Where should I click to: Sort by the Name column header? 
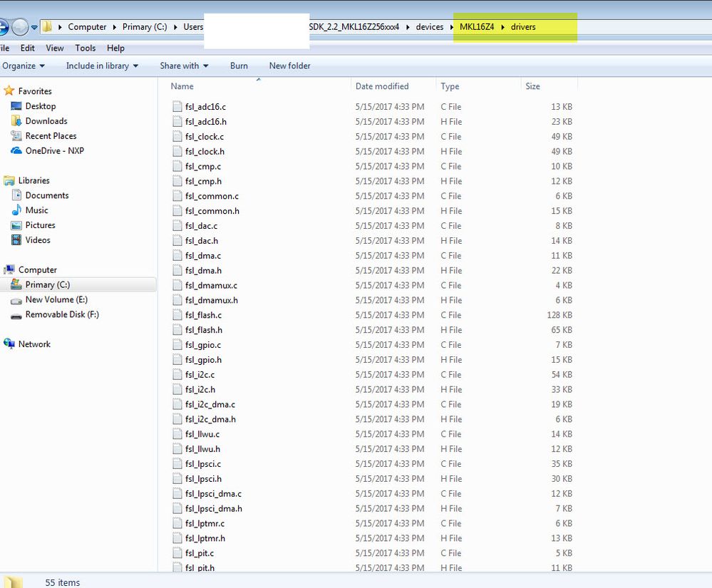(182, 86)
